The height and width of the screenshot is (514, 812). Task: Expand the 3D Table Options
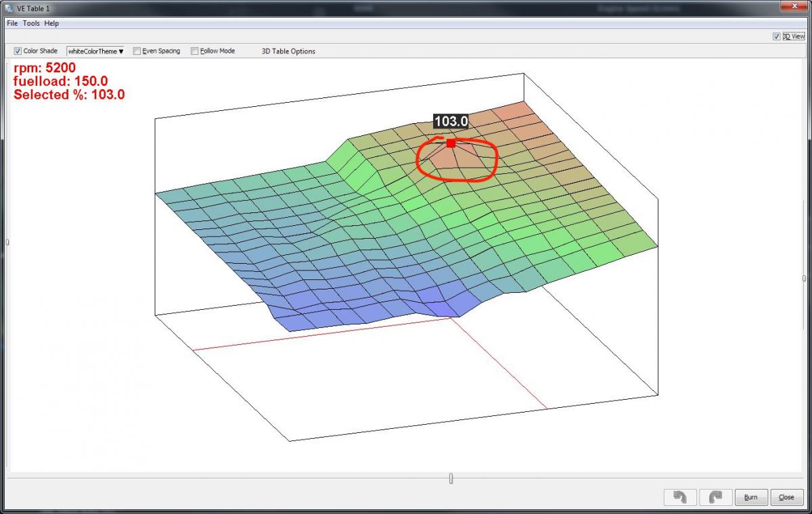[x=288, y=51]
